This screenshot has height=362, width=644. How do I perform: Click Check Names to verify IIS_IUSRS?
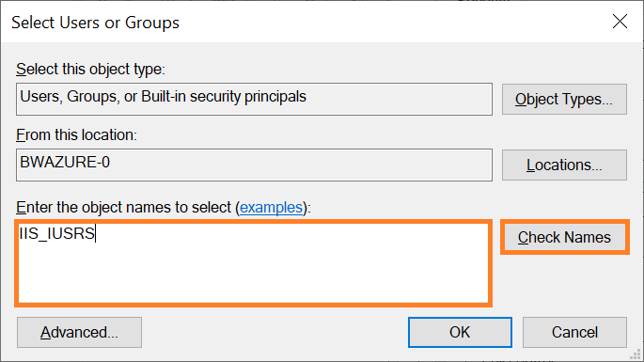[x=564, y=238]
